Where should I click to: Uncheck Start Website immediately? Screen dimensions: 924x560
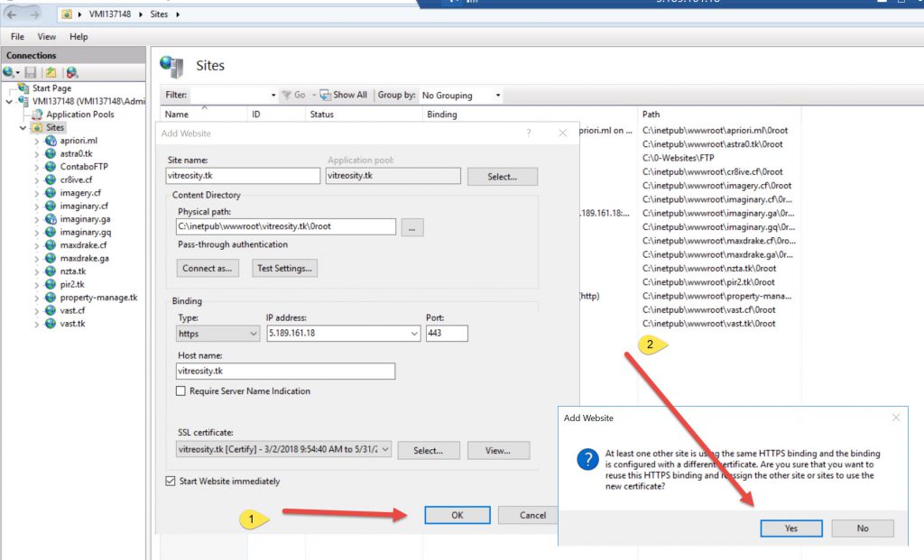pyautogui.click(x=171, y=482)
